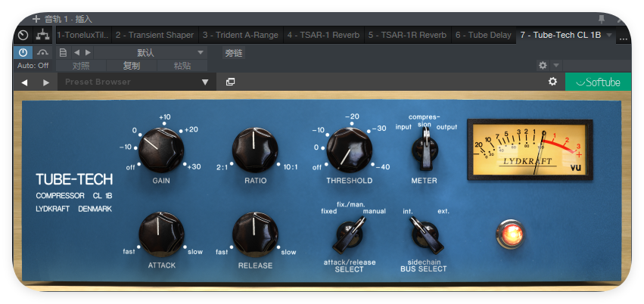Switch to 4 - TSAR-1 Reverb tab
The image size is (644, 304).
click(x=323, y=36)
